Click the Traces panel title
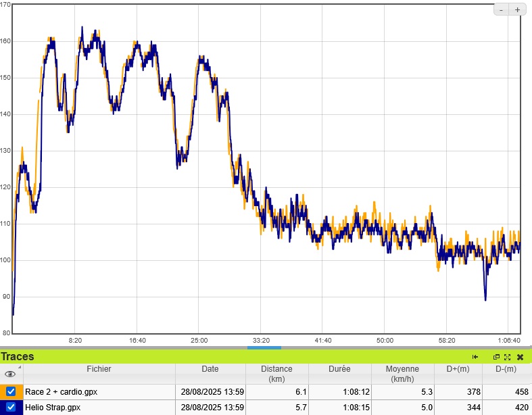Screen dimensions: 532x415 [18, 357]
